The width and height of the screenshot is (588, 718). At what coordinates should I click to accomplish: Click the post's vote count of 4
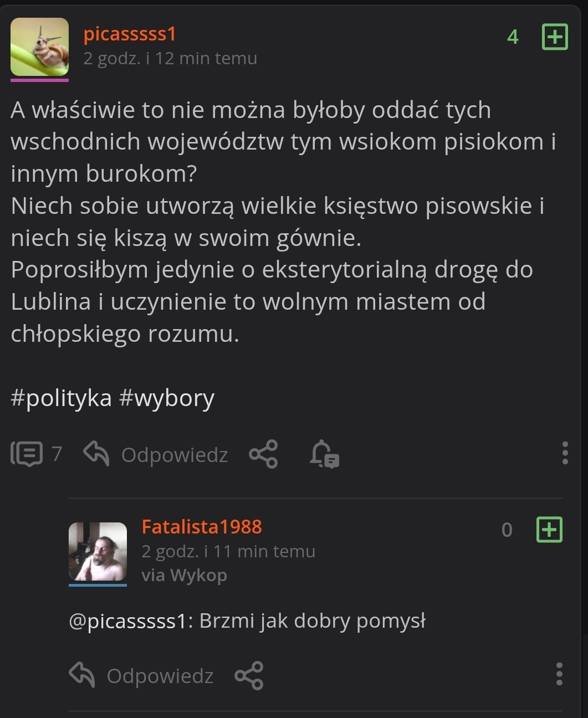513,37
